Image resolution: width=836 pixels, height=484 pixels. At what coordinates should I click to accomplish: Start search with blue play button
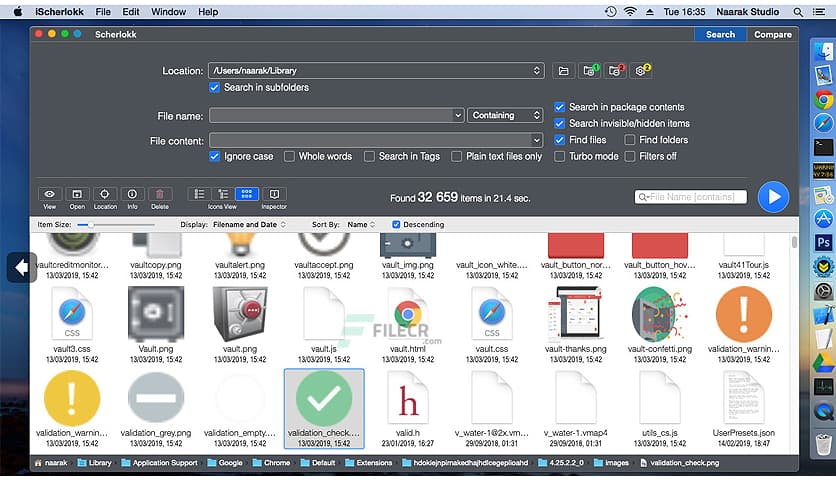773,197
